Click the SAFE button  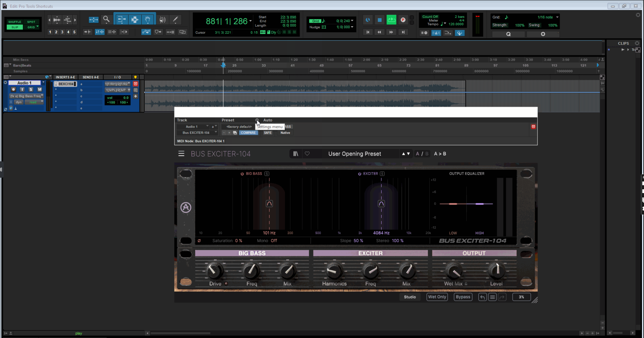coord(268,133)
